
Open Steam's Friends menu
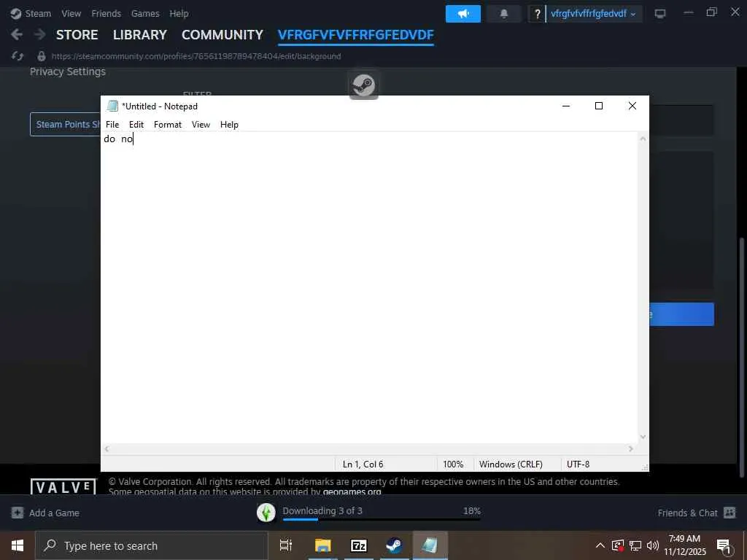[107, 13]
